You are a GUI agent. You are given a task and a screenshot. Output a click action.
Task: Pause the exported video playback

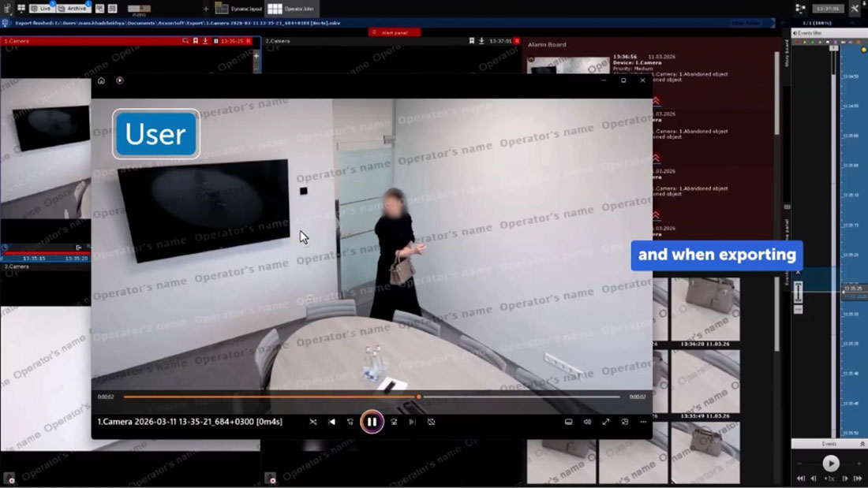[372, 422]
